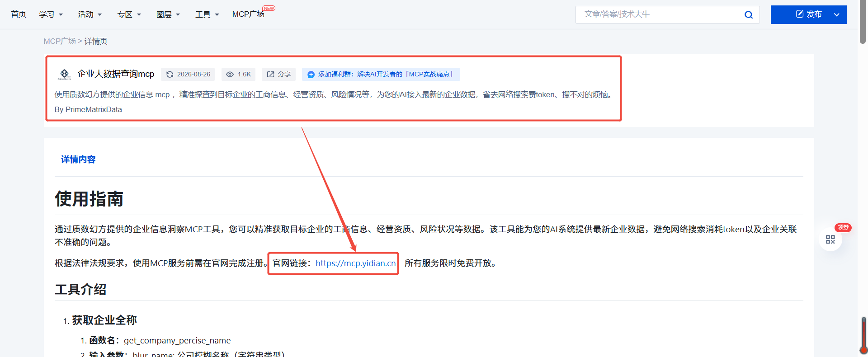Click the function name get_company_percise_name
Screen dimensions: 868x357
[177, 340]
